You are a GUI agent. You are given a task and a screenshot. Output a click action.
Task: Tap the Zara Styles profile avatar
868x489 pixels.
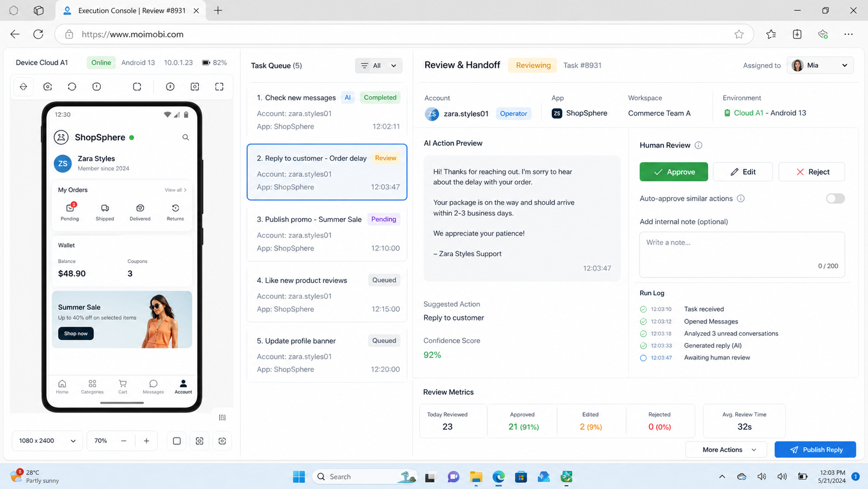tap(63, 163)
